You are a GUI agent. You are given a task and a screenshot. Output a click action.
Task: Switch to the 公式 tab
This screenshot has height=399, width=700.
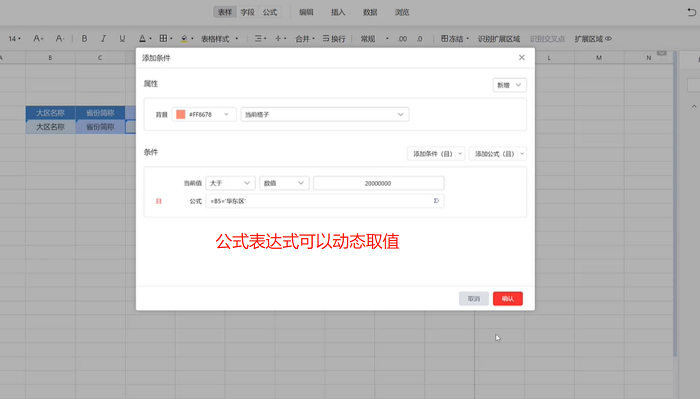(x=270, y=12)
